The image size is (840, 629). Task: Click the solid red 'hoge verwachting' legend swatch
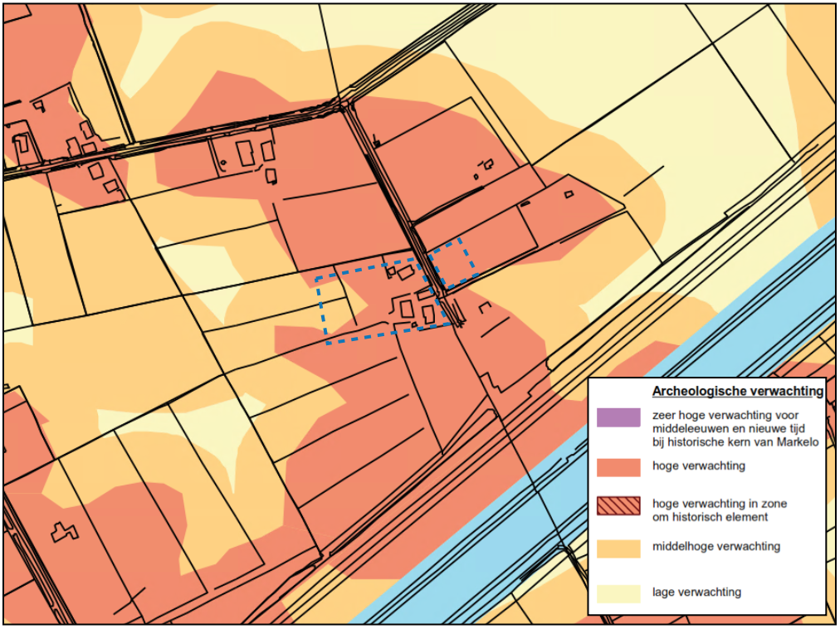point(618,467)
